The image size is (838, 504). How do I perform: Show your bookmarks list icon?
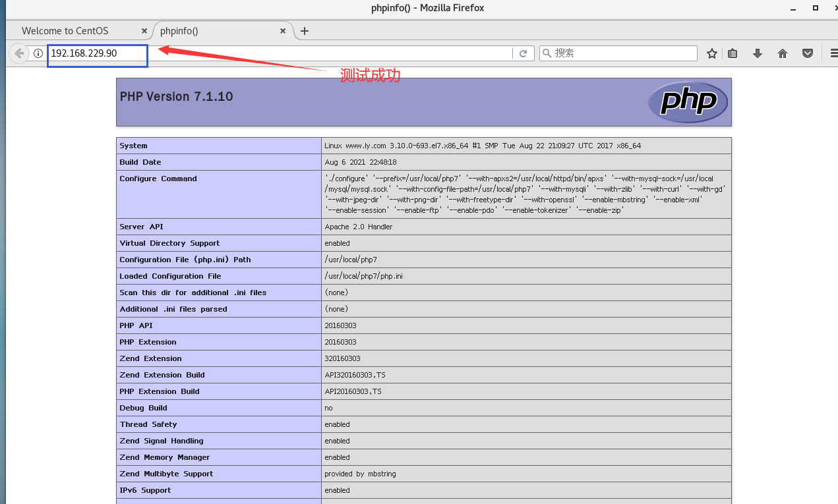tap(733, 53)
